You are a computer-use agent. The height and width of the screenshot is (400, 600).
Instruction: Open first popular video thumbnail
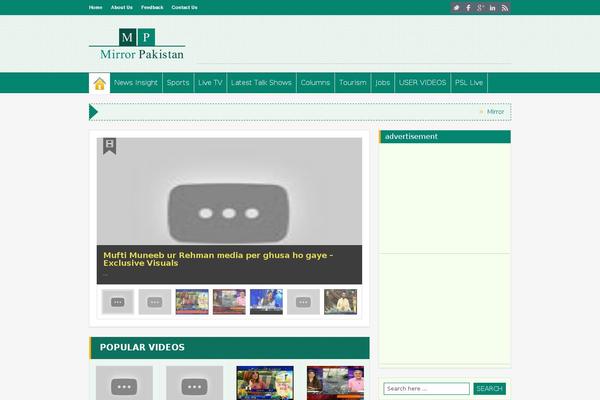(x=124, y=383)
